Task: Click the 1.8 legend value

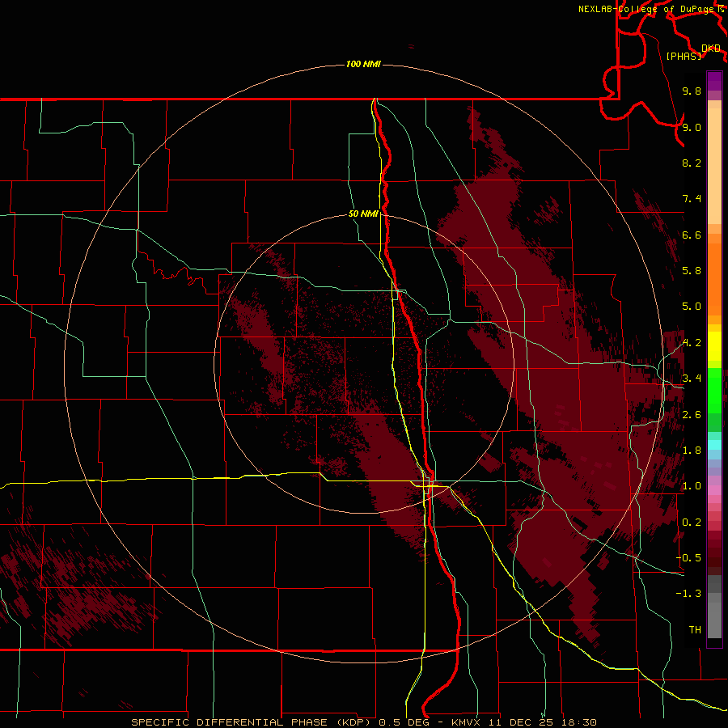Action: pos(692,451)
